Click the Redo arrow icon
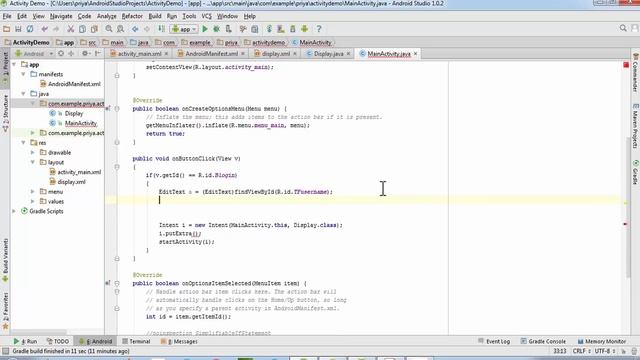The image size is (640, 360). (56, 29)
